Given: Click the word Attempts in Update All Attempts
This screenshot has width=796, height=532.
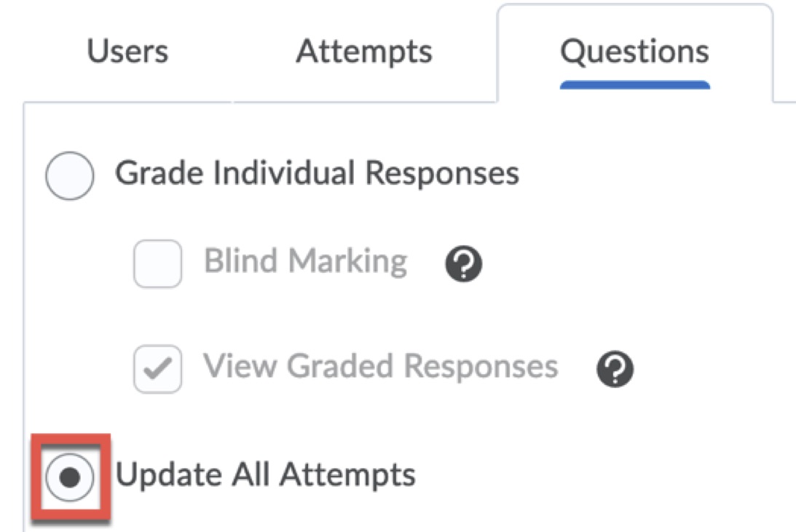Looking at the screenshot, I should [x=347, y=475].
